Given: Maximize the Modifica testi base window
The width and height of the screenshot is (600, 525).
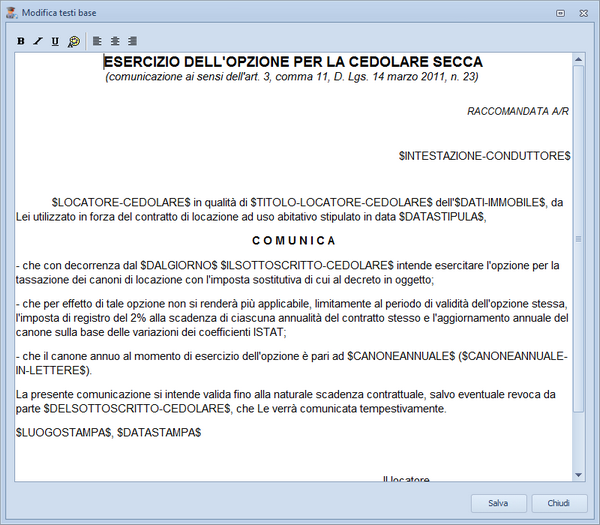Looking at the screenshot, I should [560, 13].
